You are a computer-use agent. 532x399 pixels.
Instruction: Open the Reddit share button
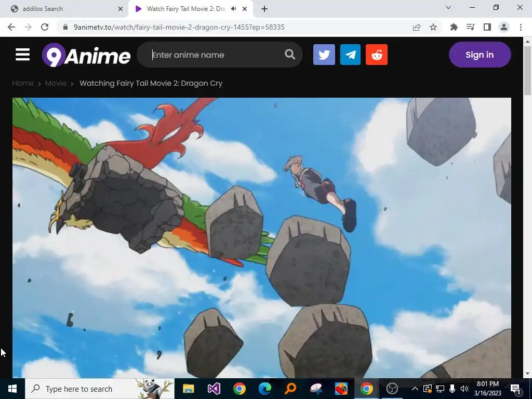[x=377, y=55]
